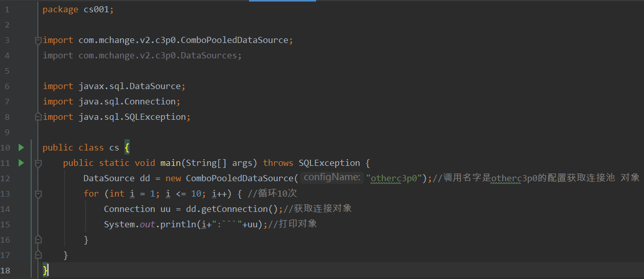
Task: Click main method closing fold marker
Action: point(38,255)
